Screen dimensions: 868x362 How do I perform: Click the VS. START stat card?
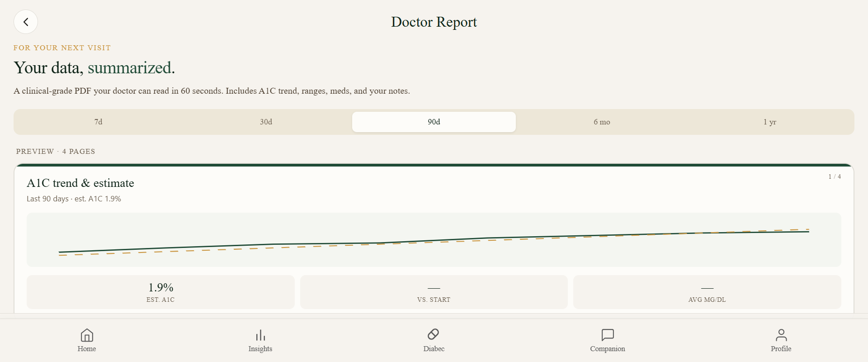(434, 292)
